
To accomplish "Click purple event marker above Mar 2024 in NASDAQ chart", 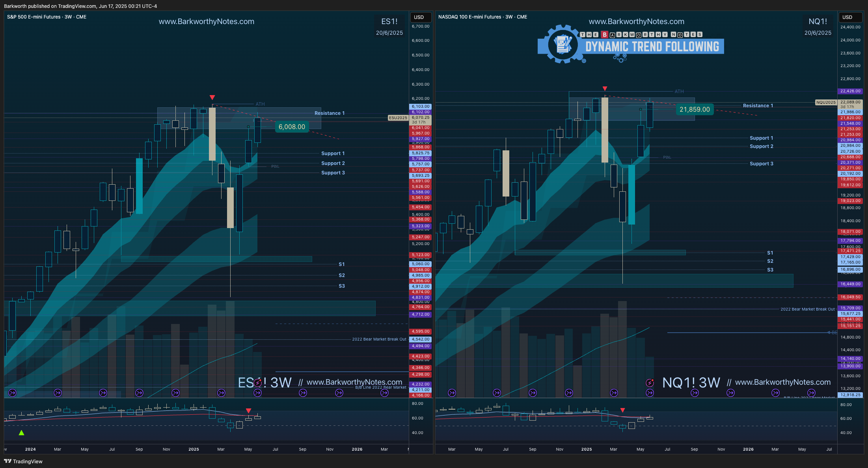I will (452, 393).
